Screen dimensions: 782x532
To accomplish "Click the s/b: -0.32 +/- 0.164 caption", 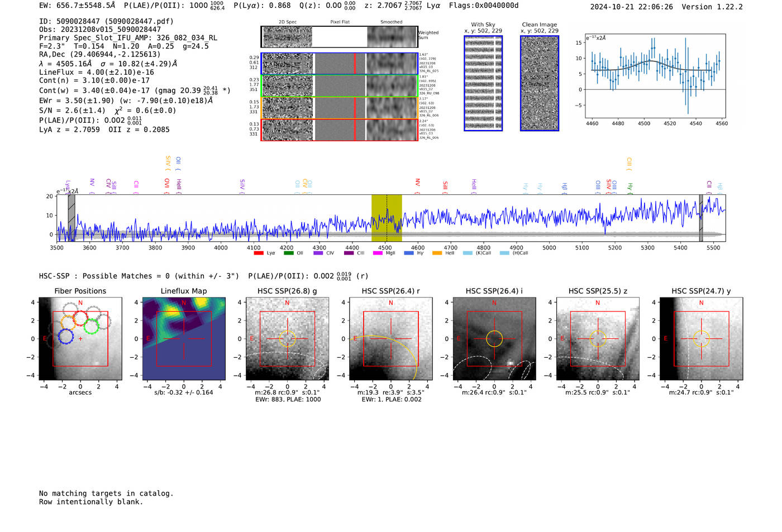I will point(184,392).
